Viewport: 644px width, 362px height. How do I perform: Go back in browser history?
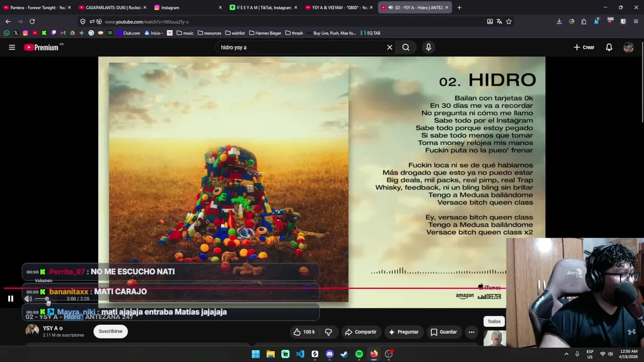pos(8,22)
